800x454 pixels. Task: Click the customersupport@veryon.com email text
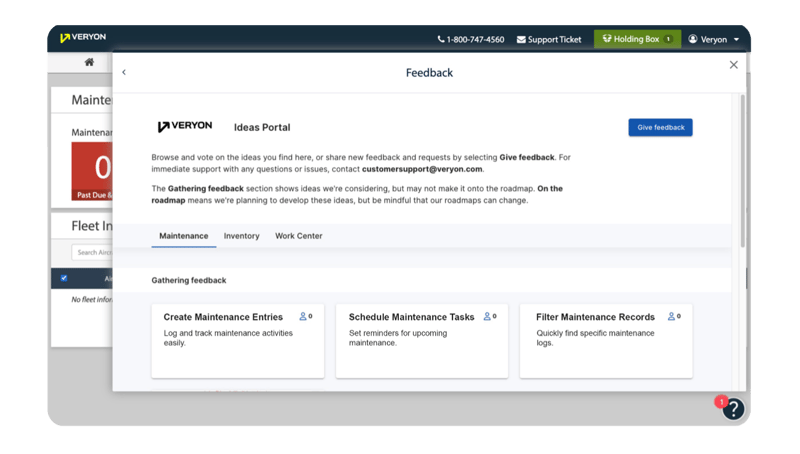pos(422,169)
